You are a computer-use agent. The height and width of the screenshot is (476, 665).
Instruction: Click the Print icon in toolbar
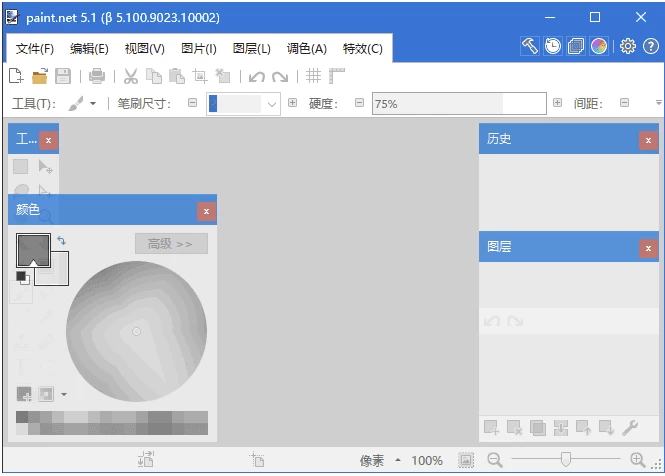(97, 76)
